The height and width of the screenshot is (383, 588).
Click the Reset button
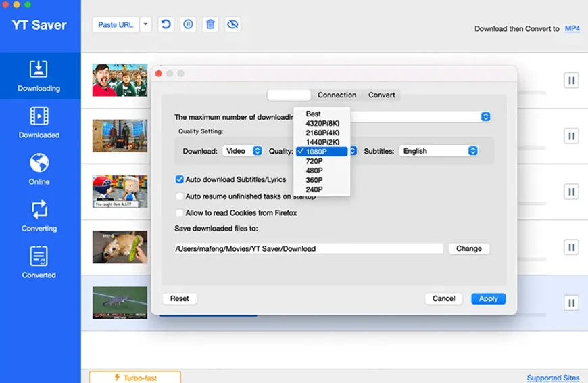(179, 298)
